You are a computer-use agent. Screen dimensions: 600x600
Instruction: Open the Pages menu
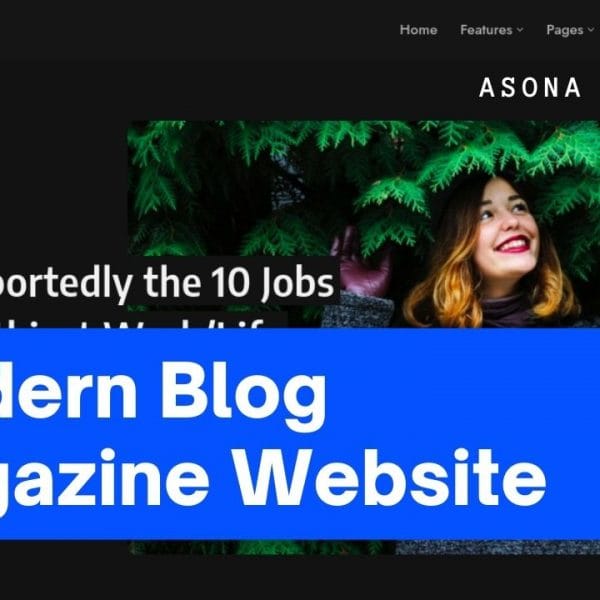[x=570, y=30]
